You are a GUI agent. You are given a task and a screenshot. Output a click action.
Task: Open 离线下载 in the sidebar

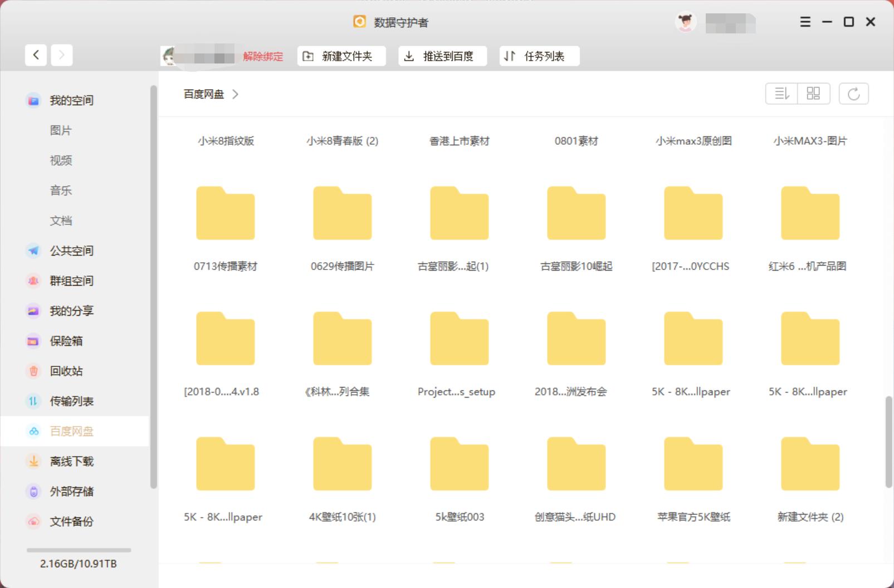point(72,461)
